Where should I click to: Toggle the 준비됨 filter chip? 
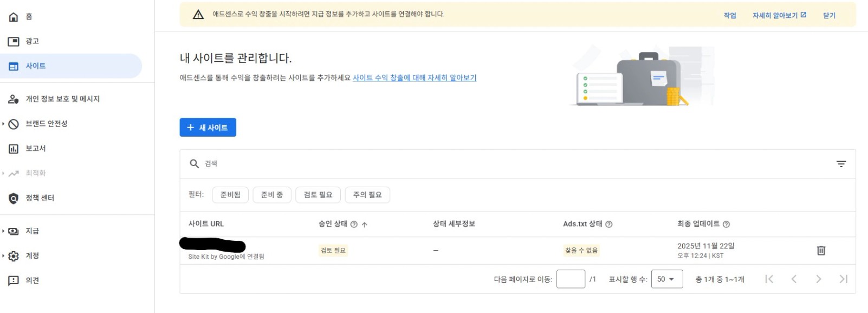pyautogui.click(x=230, y=195)
